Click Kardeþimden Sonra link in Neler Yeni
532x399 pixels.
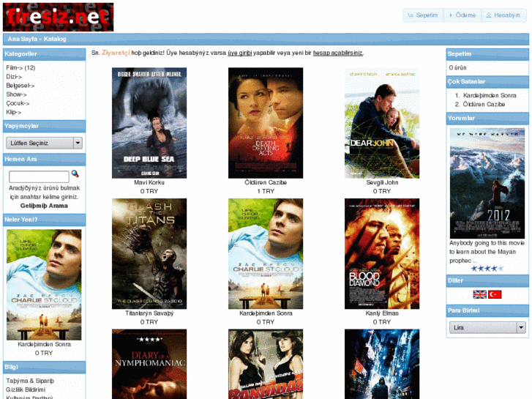(44, 344)
